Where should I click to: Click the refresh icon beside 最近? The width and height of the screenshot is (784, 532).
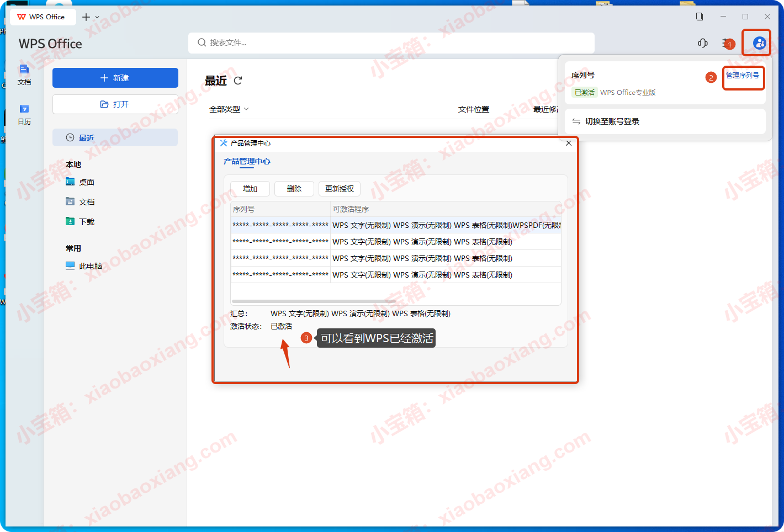click(x=238, y=81)
